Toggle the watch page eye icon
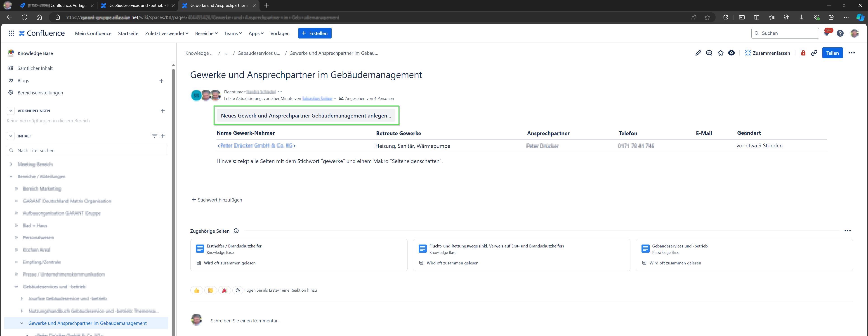Screen dimensions: 868x336 tap(731, 53)
